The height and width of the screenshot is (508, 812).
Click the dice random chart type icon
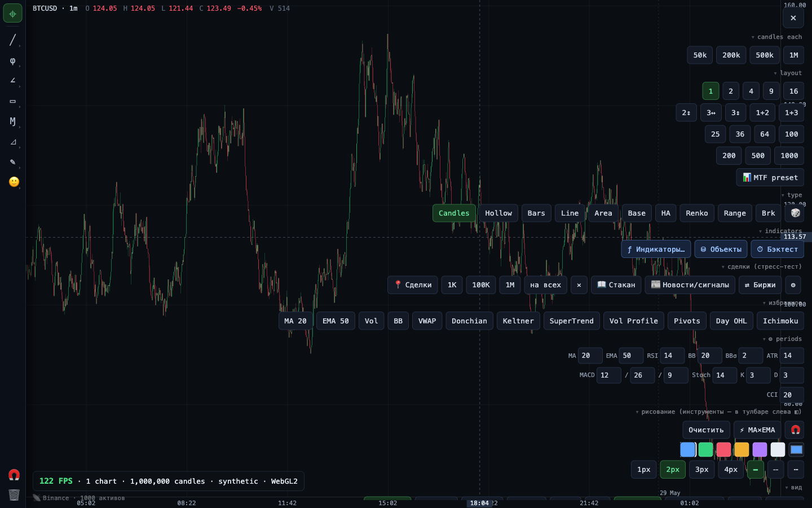pyautogui.click(x=795, y=213)
